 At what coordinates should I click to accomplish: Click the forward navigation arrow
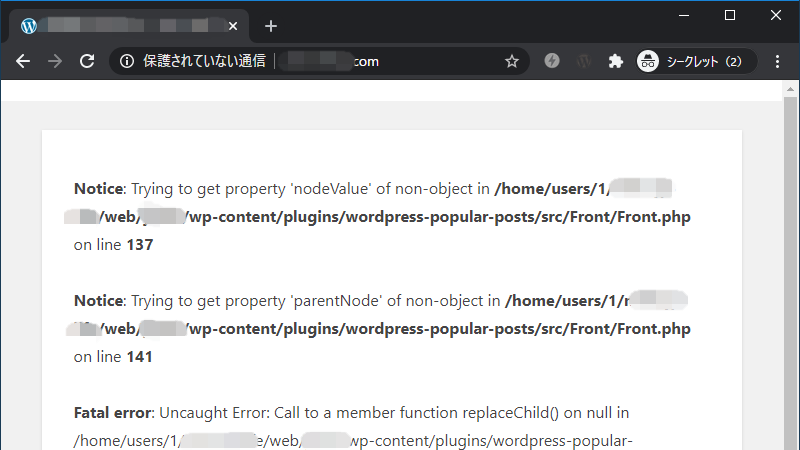coord(55,61)
